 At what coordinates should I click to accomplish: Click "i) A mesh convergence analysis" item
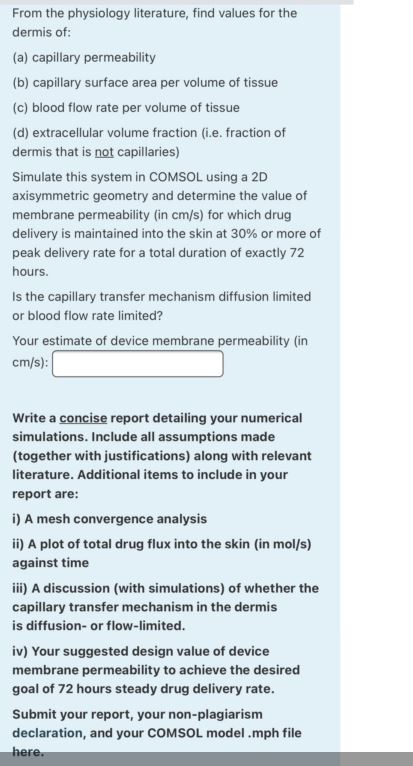pyautogui.click(x=109, y=519)
